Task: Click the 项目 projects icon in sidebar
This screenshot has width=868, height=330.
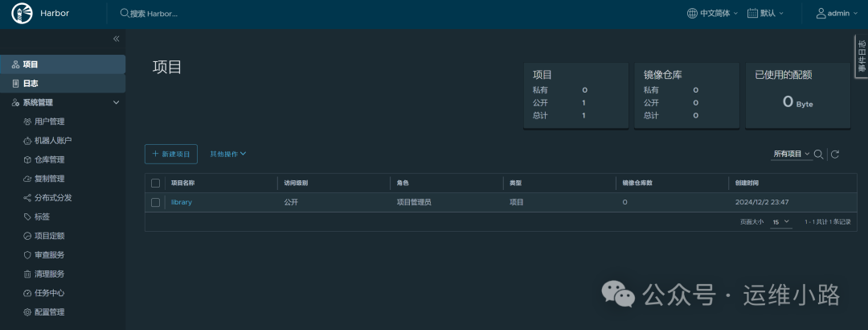Action: [15, 65]
